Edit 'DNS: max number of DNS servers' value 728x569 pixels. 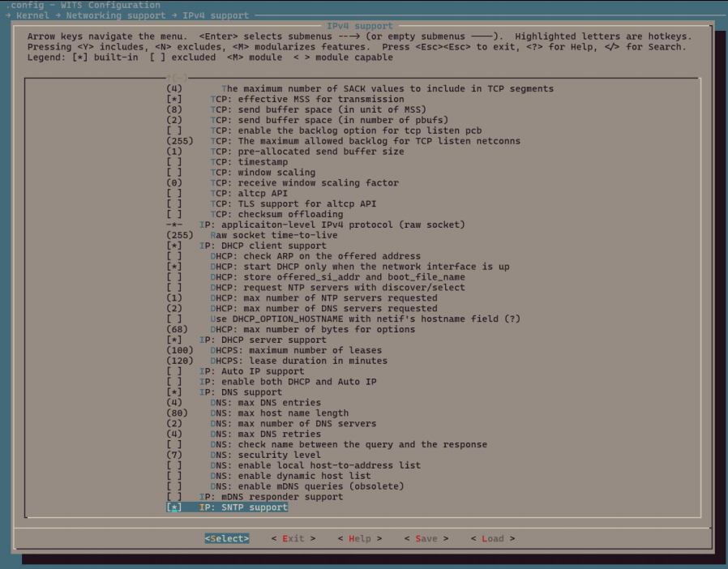(x=271, y=423)
